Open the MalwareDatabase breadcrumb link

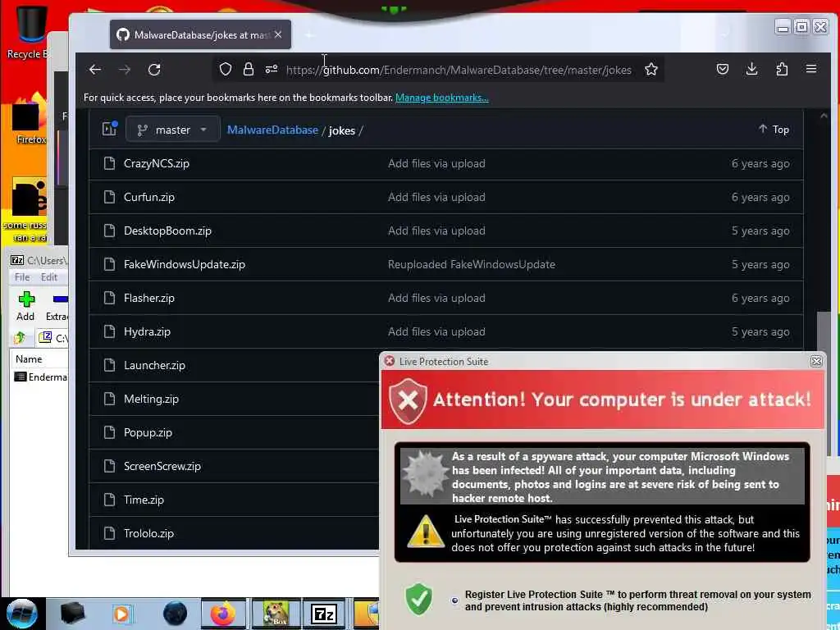[x=272, y=130]
